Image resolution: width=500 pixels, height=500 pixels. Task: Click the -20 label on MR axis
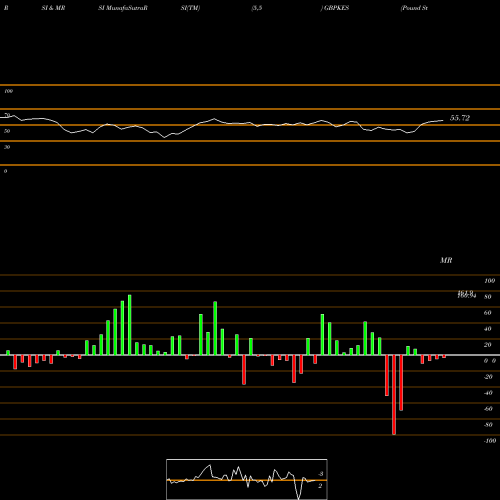coord(488,377)
